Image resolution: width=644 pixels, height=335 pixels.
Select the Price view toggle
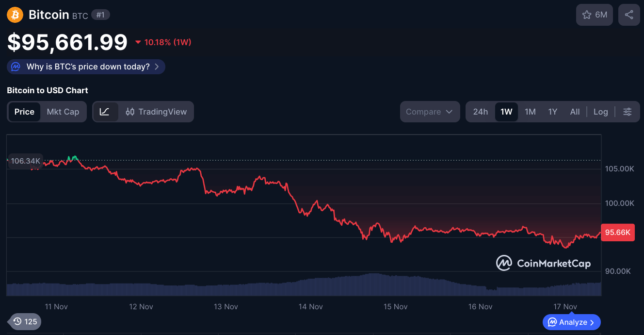(24, 112)
